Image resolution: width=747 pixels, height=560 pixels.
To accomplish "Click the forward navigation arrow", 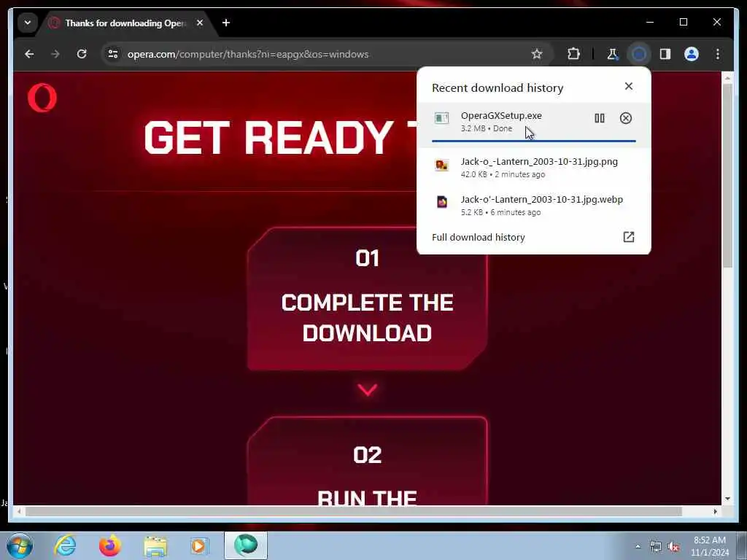I will pyautogui.click(x=55, y=54).
